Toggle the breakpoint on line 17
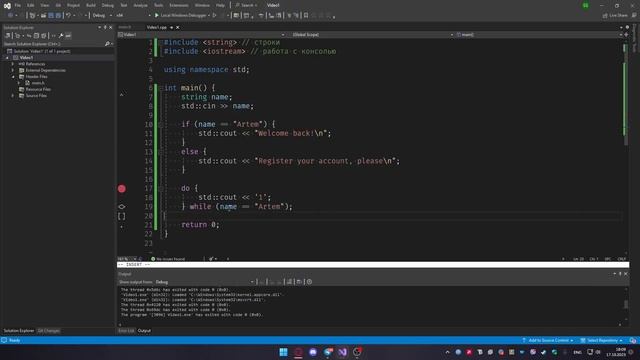 click(x=122, y=189)
